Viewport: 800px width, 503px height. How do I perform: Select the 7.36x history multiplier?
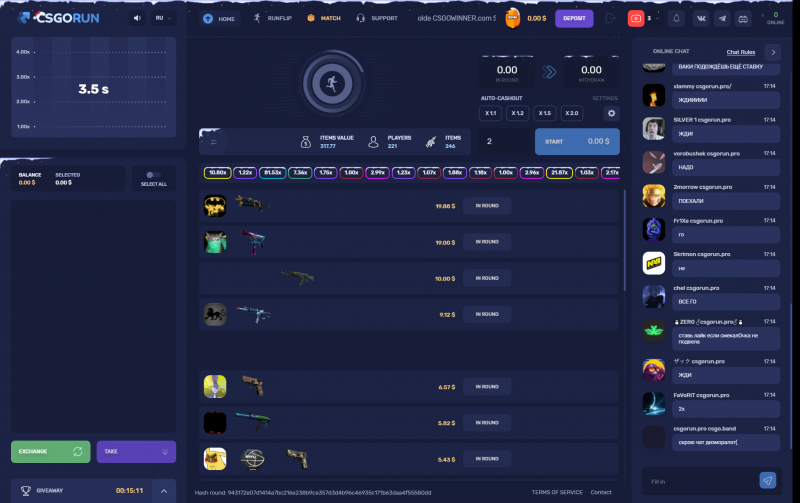point(300,173)
